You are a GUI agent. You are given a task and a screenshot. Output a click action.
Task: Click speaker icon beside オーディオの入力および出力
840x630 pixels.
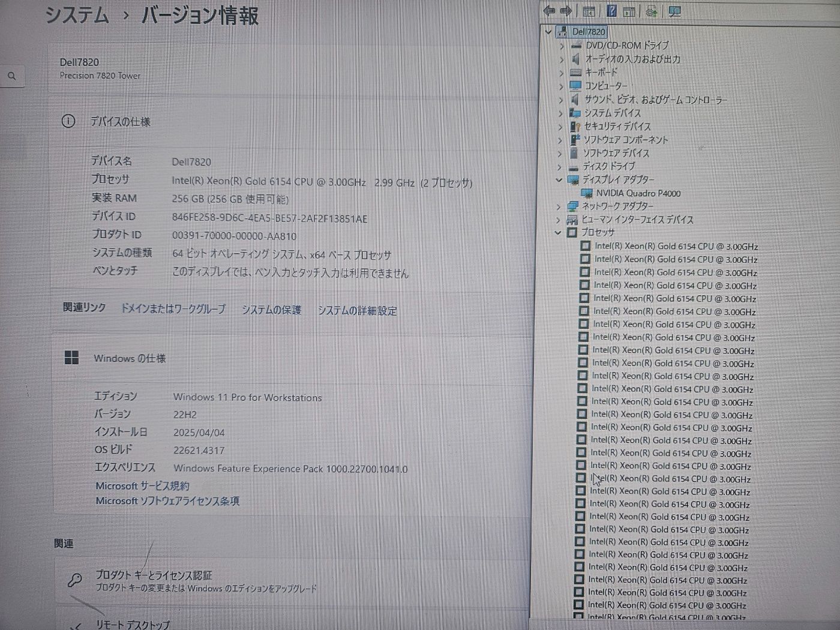[576, 59]
